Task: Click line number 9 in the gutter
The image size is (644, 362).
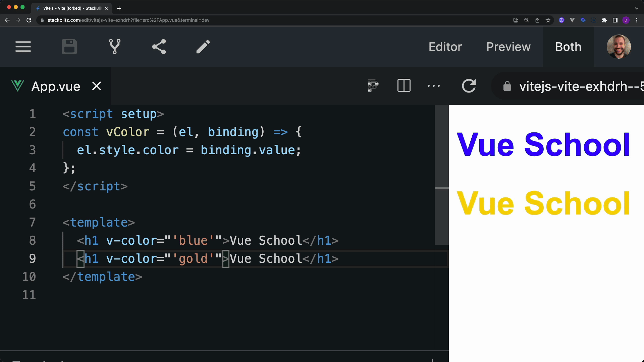Action: (x=33, y=259)
